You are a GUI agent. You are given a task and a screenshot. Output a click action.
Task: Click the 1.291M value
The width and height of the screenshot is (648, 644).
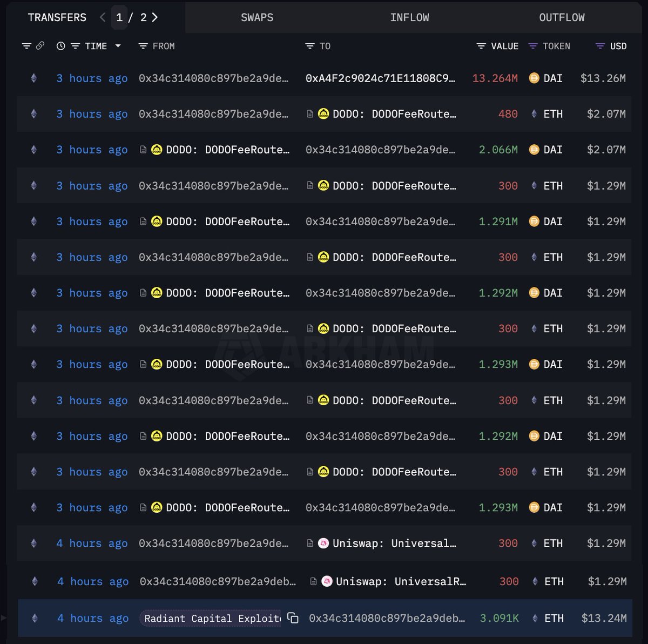[498, 222]
